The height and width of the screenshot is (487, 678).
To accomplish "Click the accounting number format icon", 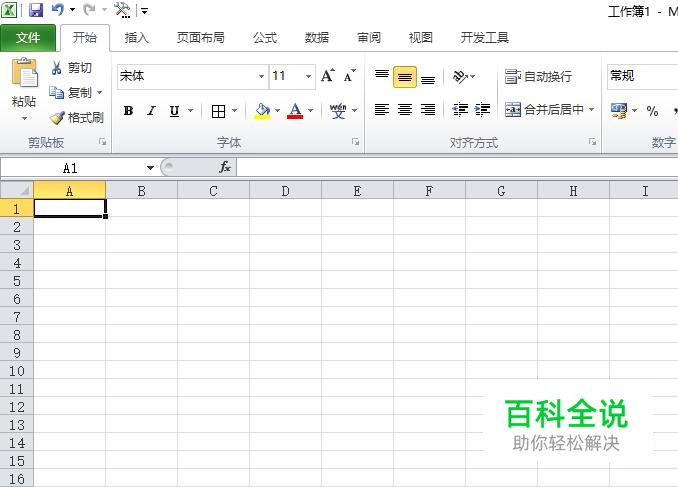I will pyautogui.click(x=619, y=111).
